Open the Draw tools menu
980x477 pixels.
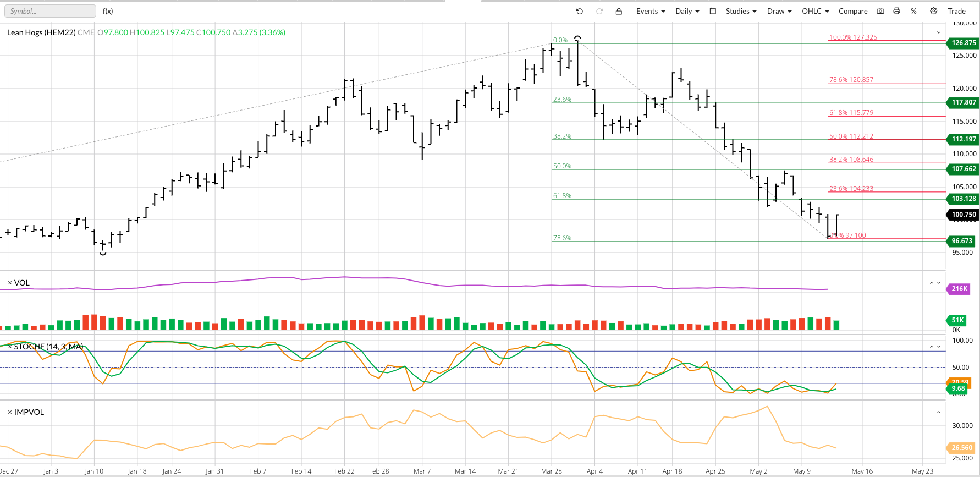pos(779,11)
